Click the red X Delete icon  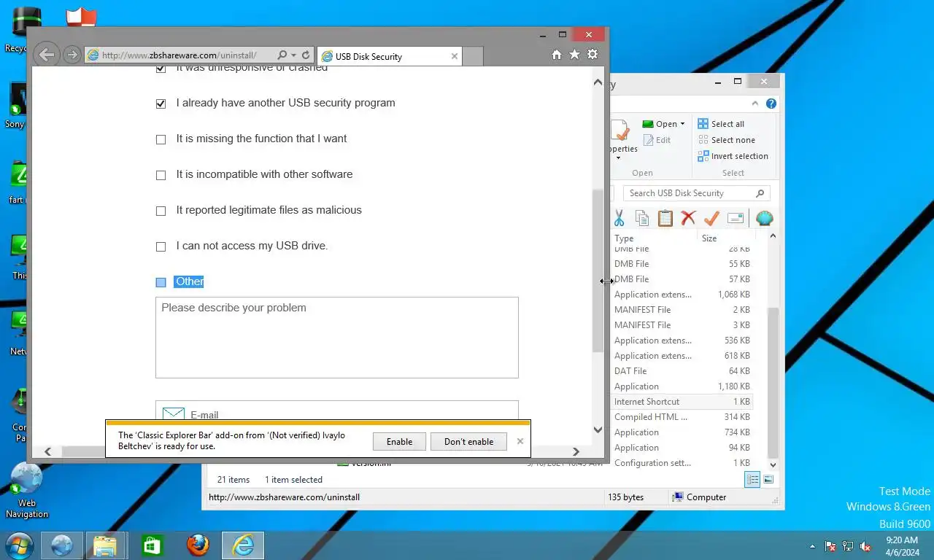click(x=688, y=218)
